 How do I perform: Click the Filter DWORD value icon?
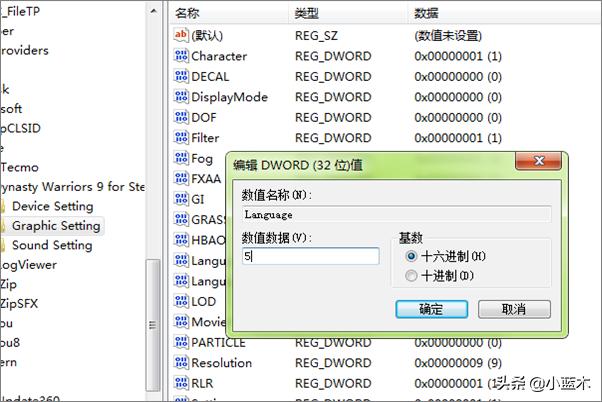181,138
